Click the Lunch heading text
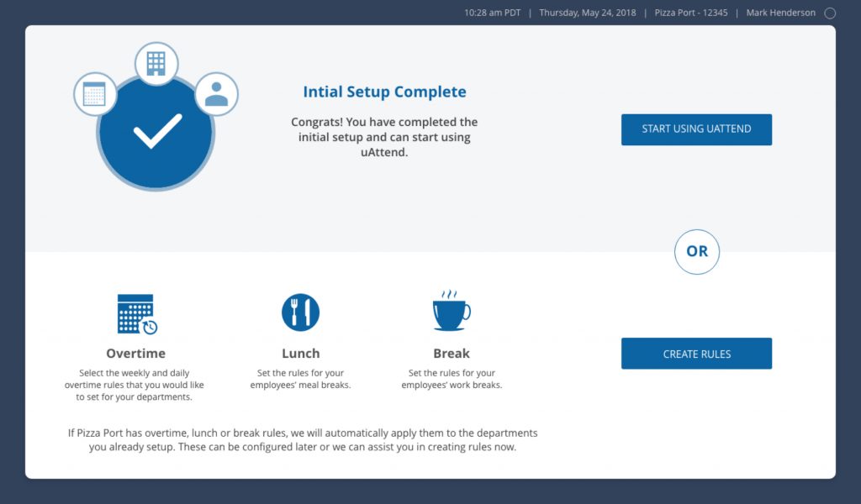 pyautogui.click(x=300, y=353)
